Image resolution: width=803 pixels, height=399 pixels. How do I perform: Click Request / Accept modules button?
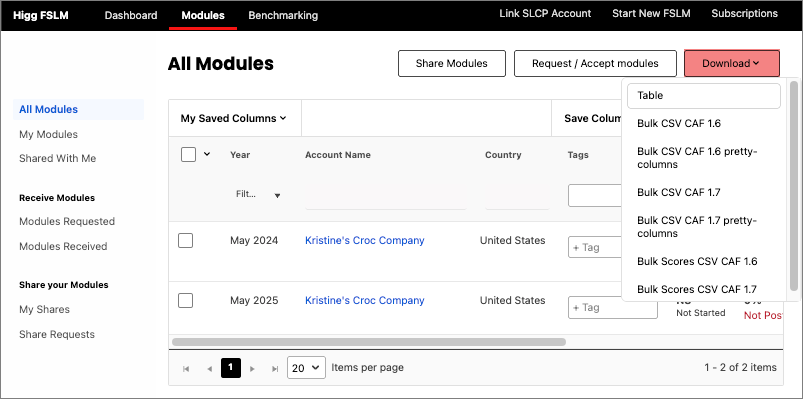click(595, 64)
